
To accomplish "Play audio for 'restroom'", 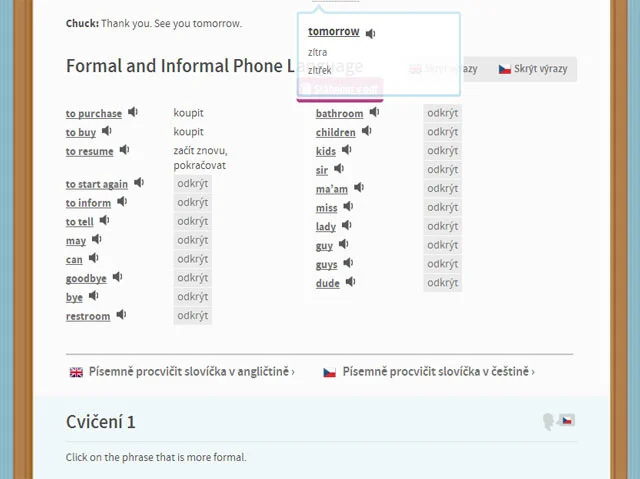I will [x=121, y=315].
